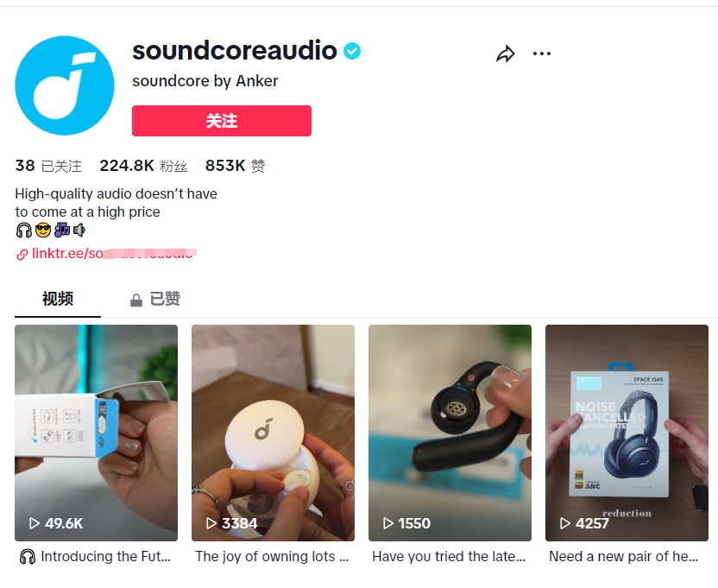Open the Space Q45 headphones box video
Image resolution: width=718 pixels, height=588 pixels.
627,433
